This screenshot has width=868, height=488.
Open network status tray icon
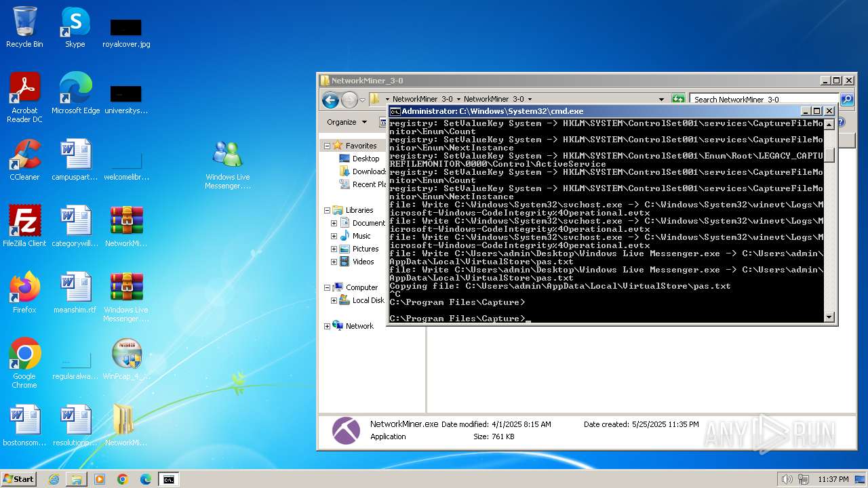[x=804, y=479]
